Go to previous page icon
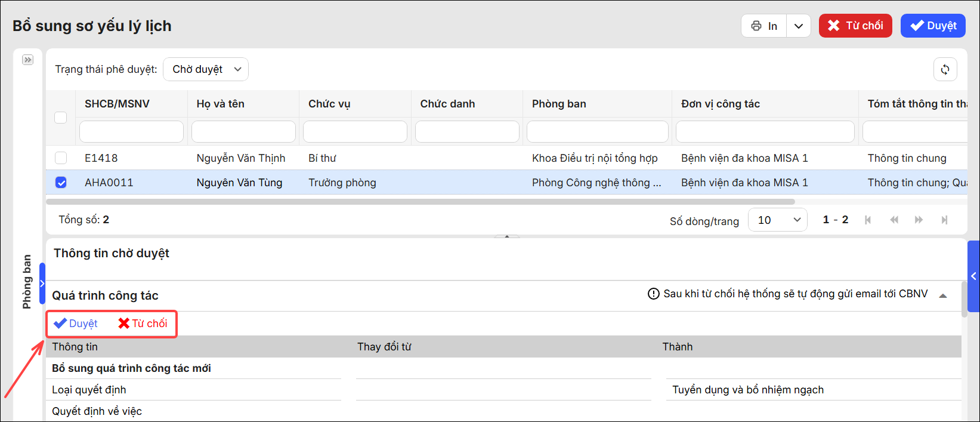Screen dimensions: 980x422 (894, 220)
